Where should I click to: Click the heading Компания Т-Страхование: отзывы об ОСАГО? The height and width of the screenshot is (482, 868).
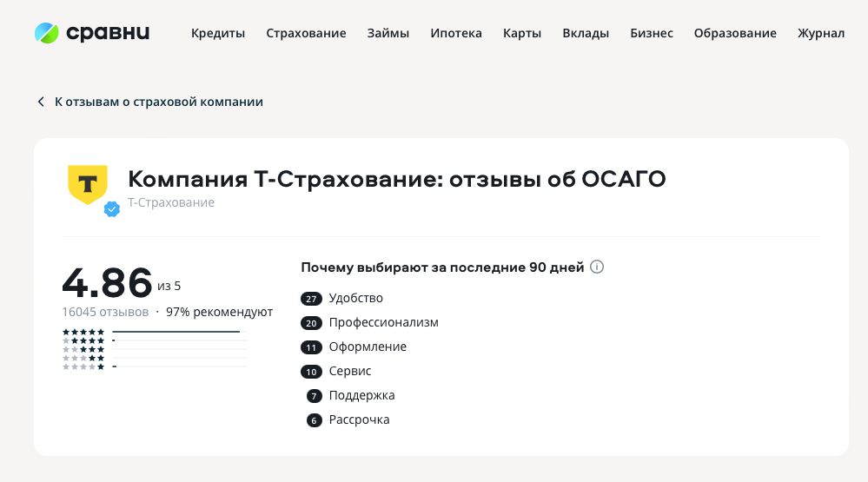[x=397, y=179]
